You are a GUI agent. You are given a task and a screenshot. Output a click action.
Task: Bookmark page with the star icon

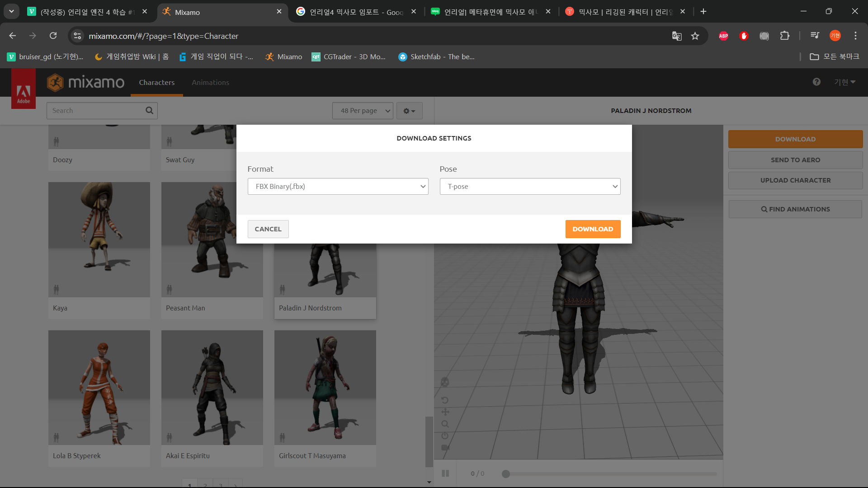click(x=695, y=36)
